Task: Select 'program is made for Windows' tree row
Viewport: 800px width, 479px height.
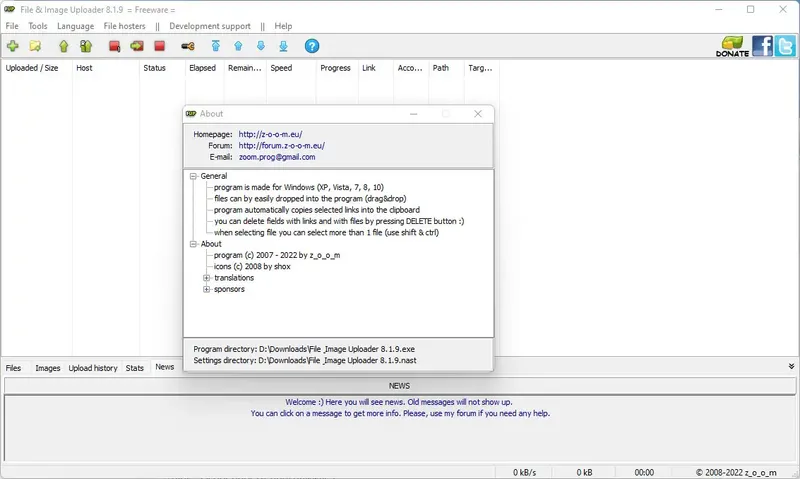Action: tap(298, 187)
